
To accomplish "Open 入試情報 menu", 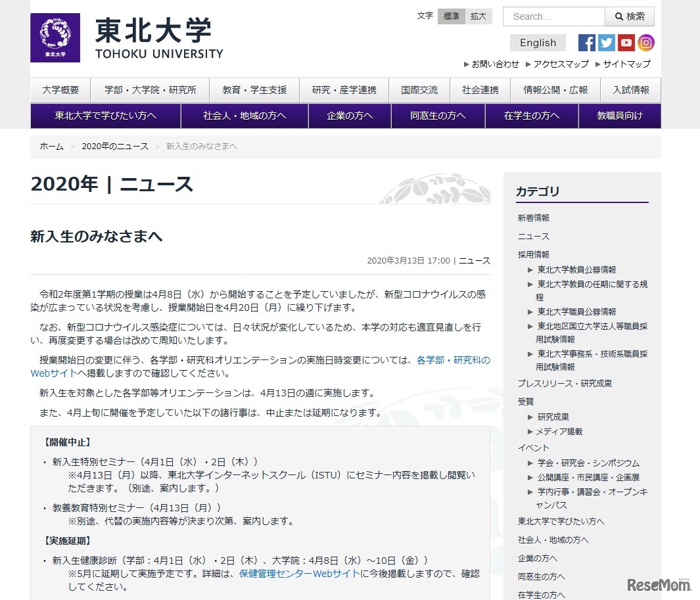I will point(631,90).
